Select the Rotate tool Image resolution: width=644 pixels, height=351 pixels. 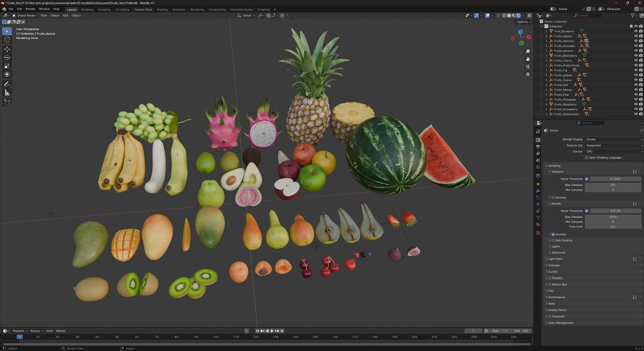pos(7,58)
